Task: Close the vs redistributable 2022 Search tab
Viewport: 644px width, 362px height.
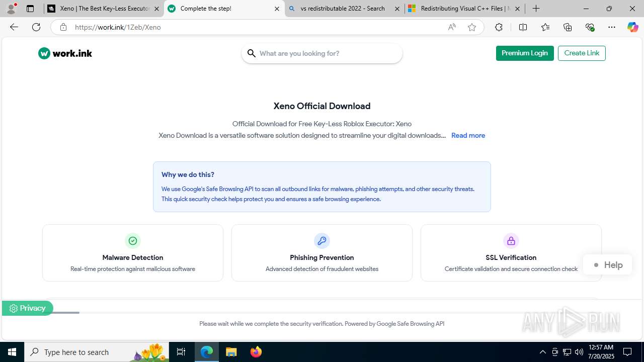Action: pos(397,9)
